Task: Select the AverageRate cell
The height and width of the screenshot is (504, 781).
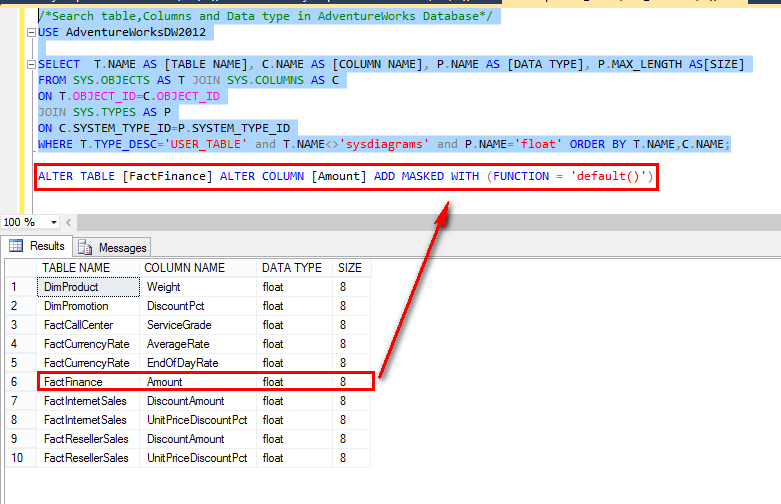Action: (x=198, y=344)
